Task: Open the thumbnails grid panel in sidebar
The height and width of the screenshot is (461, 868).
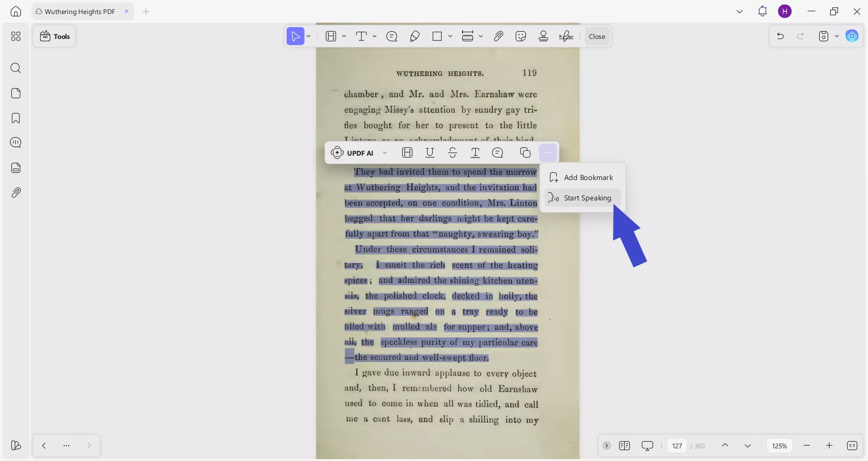Action: (16, 36)
